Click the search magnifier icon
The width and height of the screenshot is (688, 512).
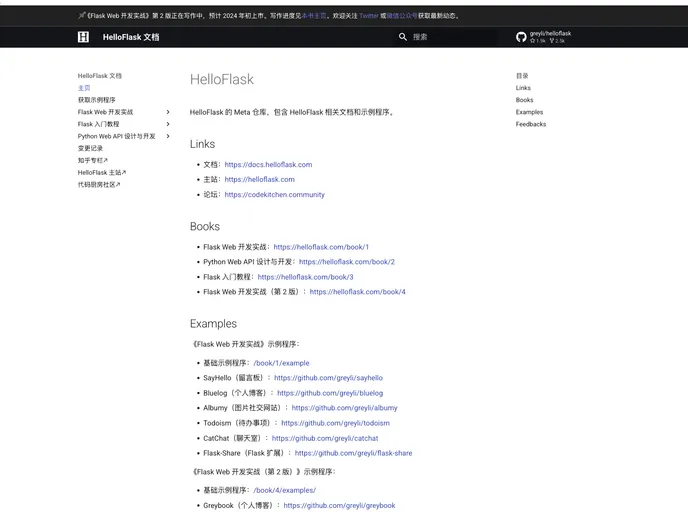[403, 37]
